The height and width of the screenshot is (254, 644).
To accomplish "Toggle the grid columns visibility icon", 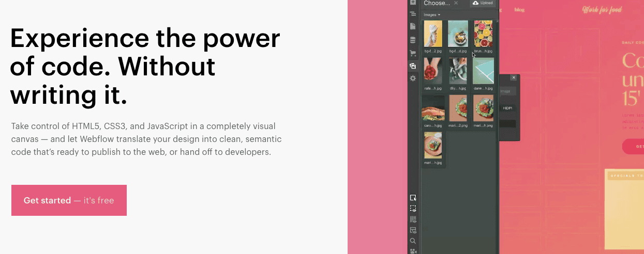I will pyautogui.click(x=413, y=219).
